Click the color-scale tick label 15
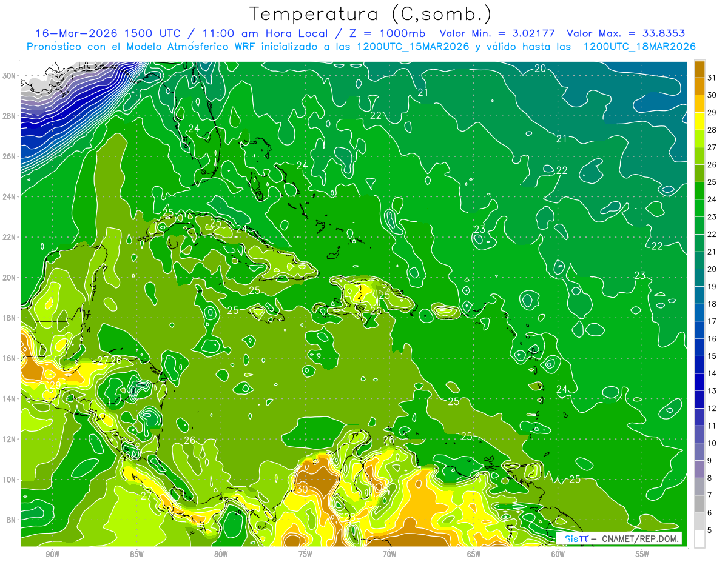Image resolution: width=728 pixels, height=562 pixels. [712, 356]
